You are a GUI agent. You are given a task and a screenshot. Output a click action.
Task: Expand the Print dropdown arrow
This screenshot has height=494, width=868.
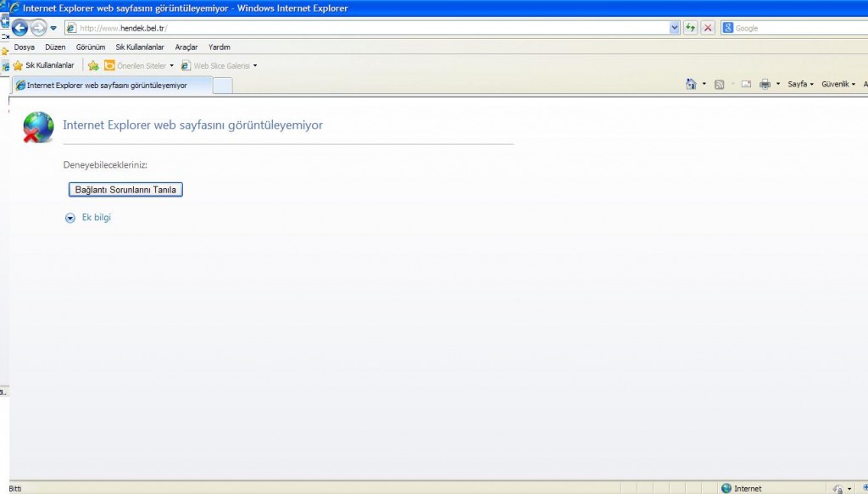point(778,84)
